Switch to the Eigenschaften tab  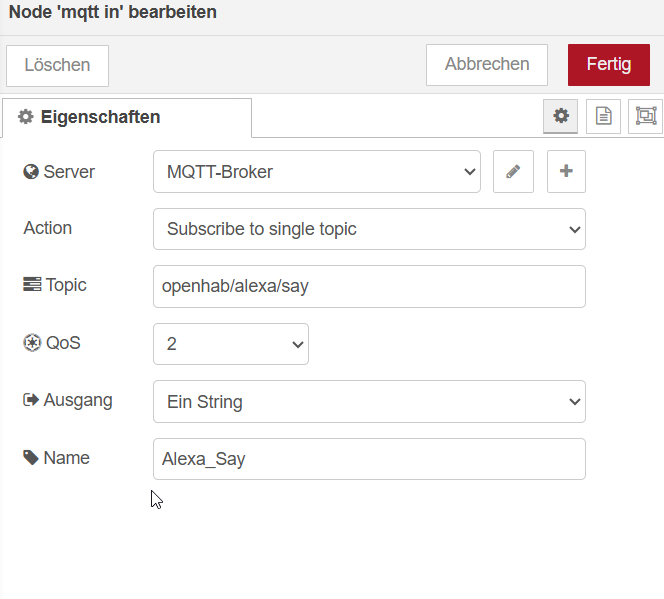pyautogui.click(x=127, y=118)
